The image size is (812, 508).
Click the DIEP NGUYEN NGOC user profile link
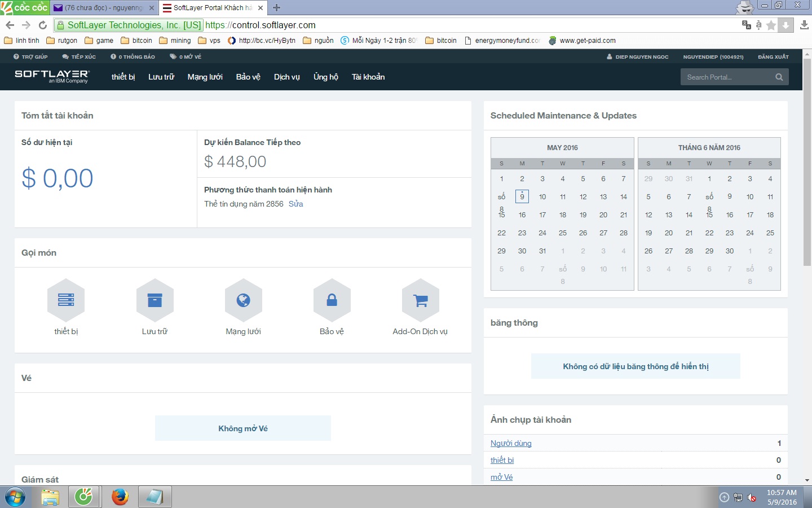point(638,57)
